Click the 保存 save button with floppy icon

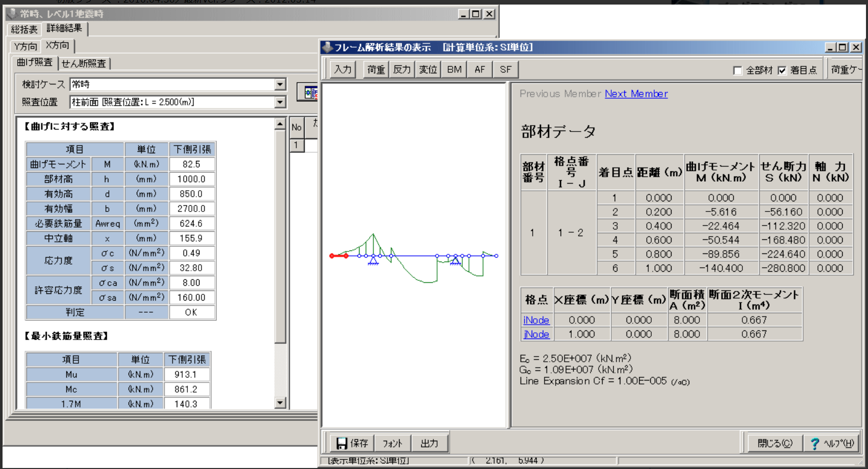coord(352,443)
